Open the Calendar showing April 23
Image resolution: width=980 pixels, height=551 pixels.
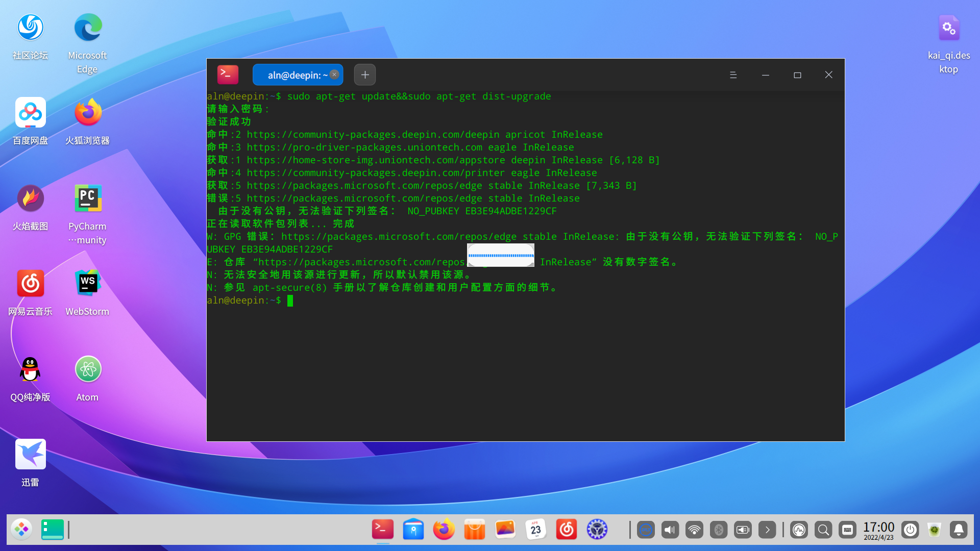click(536, 530)
